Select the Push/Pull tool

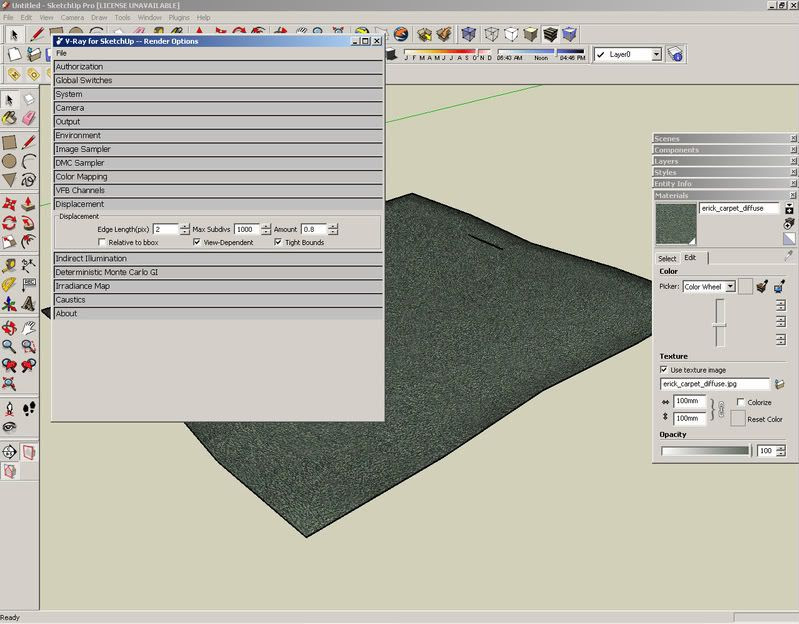[x=29, y=204]
